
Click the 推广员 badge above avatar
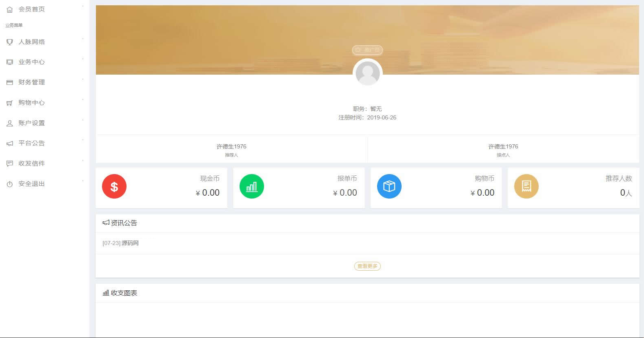(367, 50)
